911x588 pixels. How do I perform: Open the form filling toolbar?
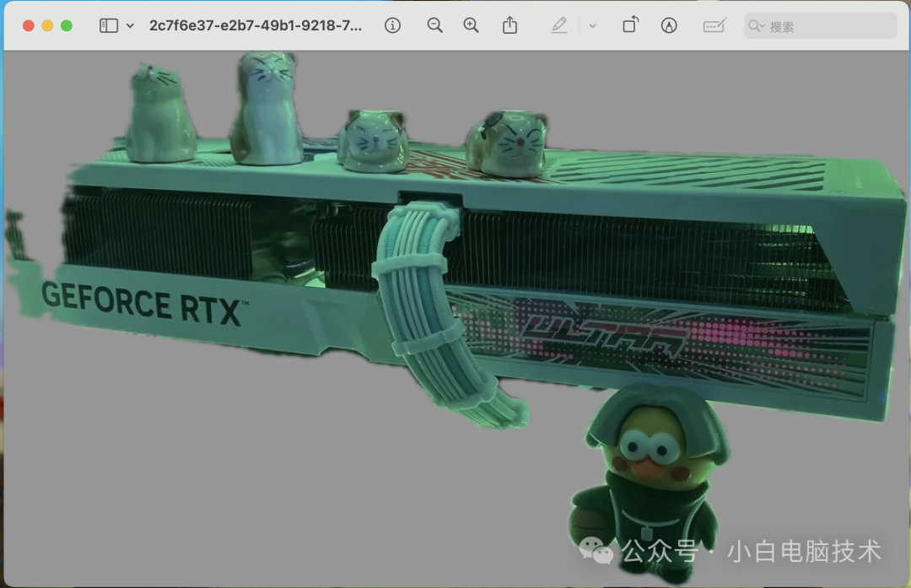(714, 25)
